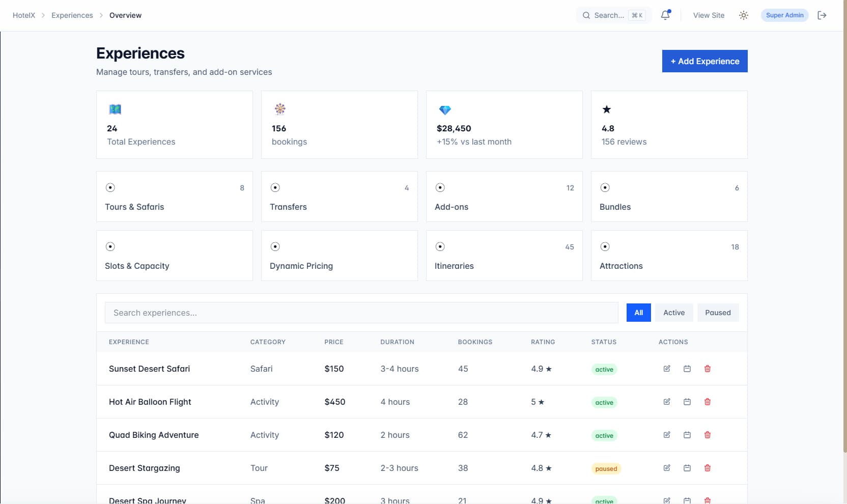Open the View Site link

click(x=709, y=15)
